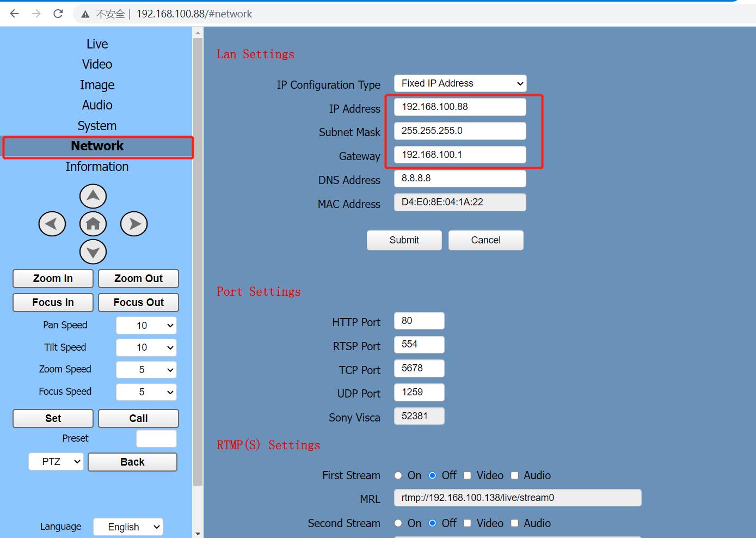The height and width of the screenshot is (538, 756).
Task: Enable Second Stream Audio checkbox
Action: pos(514,523)
